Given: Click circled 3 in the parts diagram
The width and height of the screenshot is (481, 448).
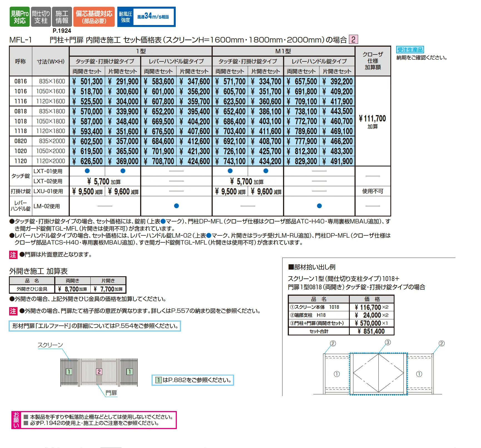Looking at the screenshot, I should coord(388,342).
